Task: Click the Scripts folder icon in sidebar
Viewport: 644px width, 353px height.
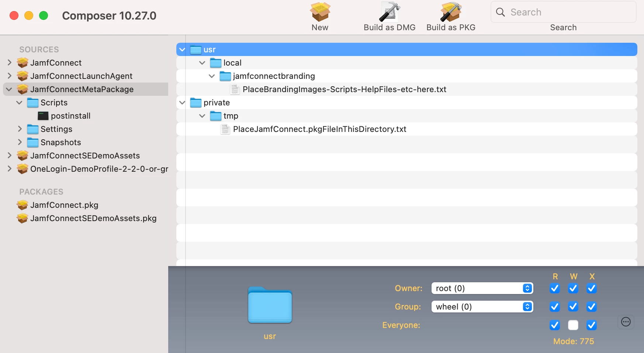Action: [33, 102]
